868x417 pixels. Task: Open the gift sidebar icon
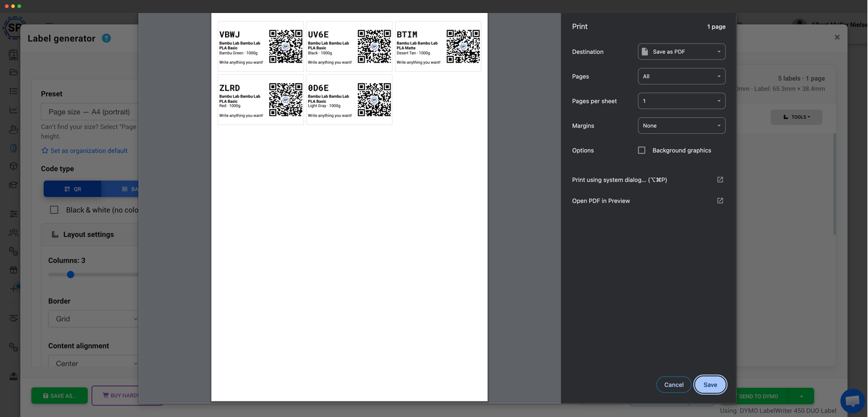point(14,270)
